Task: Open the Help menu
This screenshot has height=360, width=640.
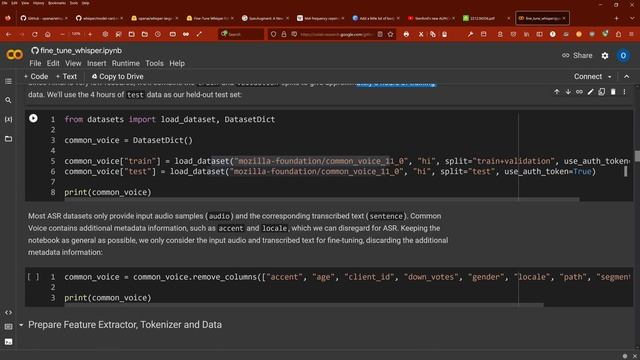Action: click(x=177, y=63)
